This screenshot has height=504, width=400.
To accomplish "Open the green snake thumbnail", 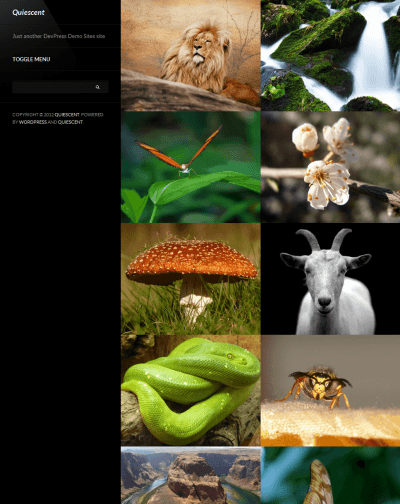I will pyautogui.click(x=191, y=391).
